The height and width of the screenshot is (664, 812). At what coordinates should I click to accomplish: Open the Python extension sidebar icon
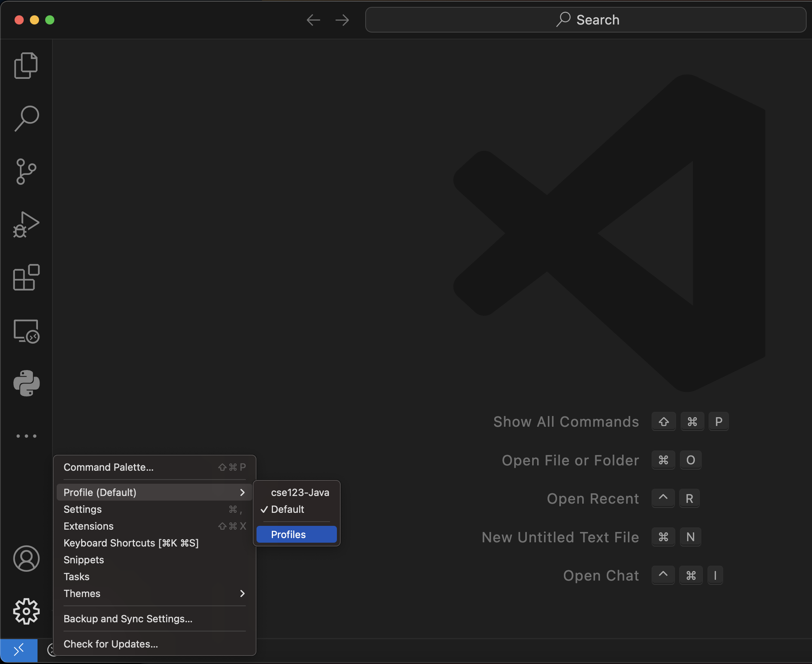coord(26,383)
